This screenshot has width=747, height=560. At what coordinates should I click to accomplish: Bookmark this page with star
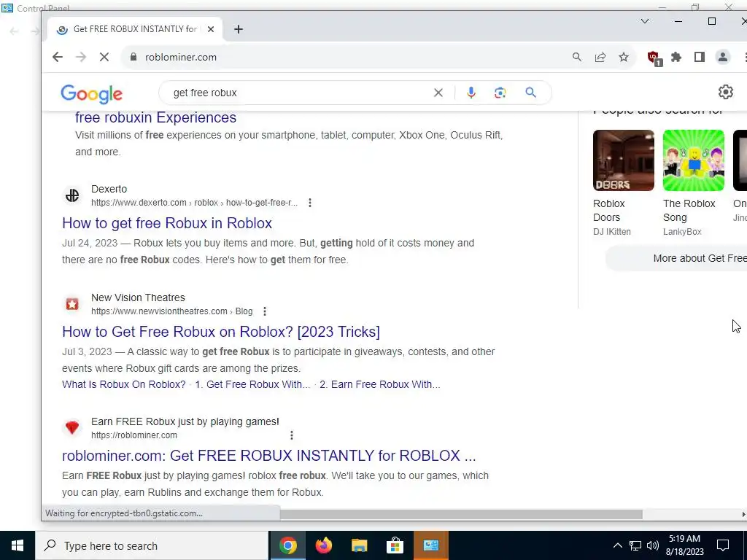624,57
